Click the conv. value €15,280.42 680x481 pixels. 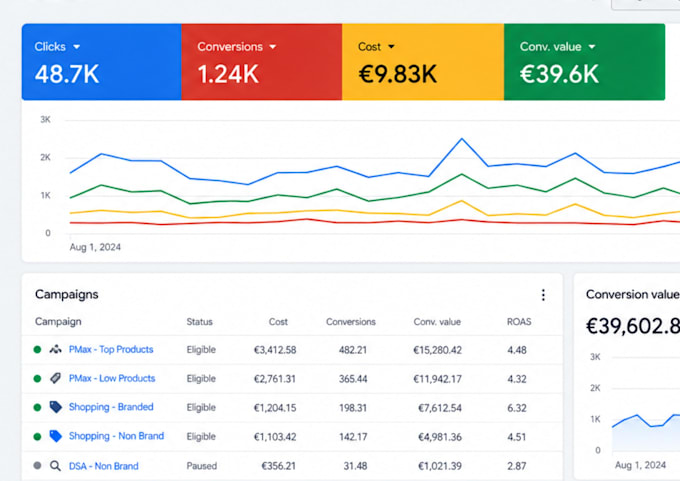coord(437,350)
